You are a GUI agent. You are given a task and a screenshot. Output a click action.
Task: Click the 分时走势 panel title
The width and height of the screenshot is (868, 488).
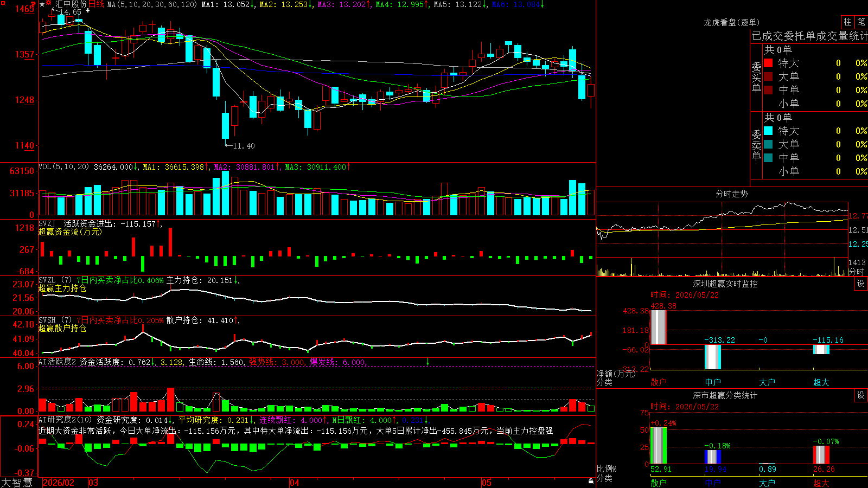(732, 194)
